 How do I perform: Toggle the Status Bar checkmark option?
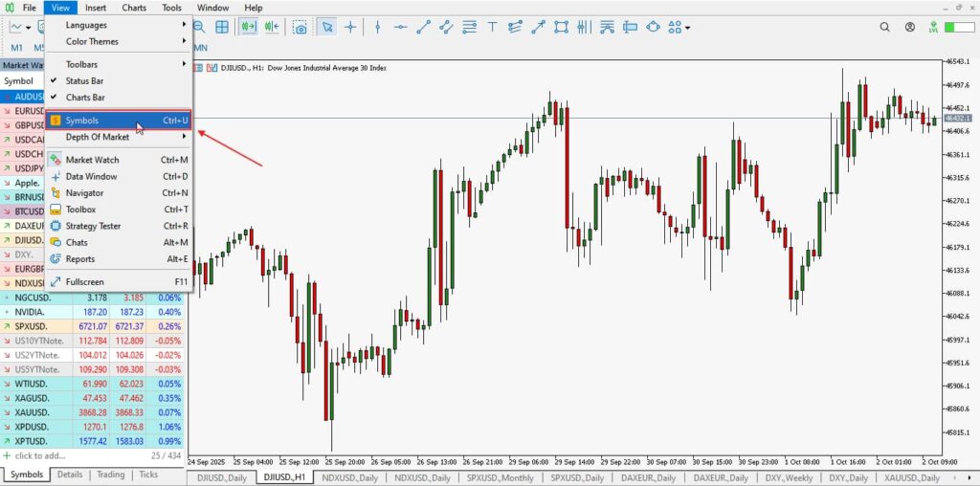tap(85, 81)
